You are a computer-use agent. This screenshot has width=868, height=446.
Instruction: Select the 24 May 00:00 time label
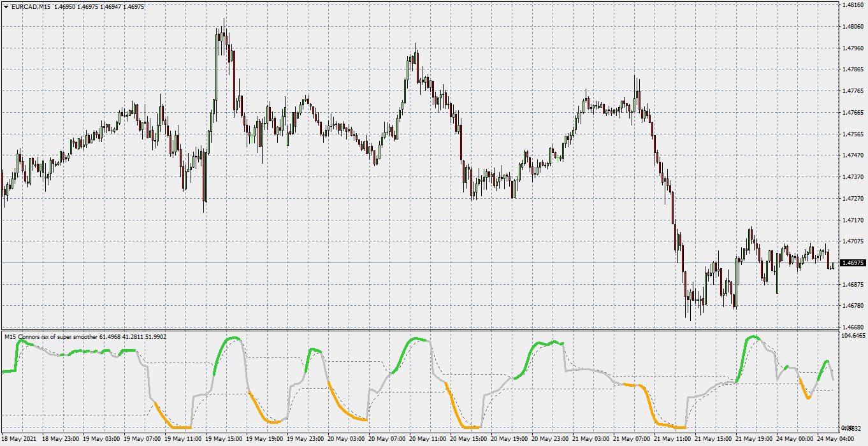pos(796,439)
